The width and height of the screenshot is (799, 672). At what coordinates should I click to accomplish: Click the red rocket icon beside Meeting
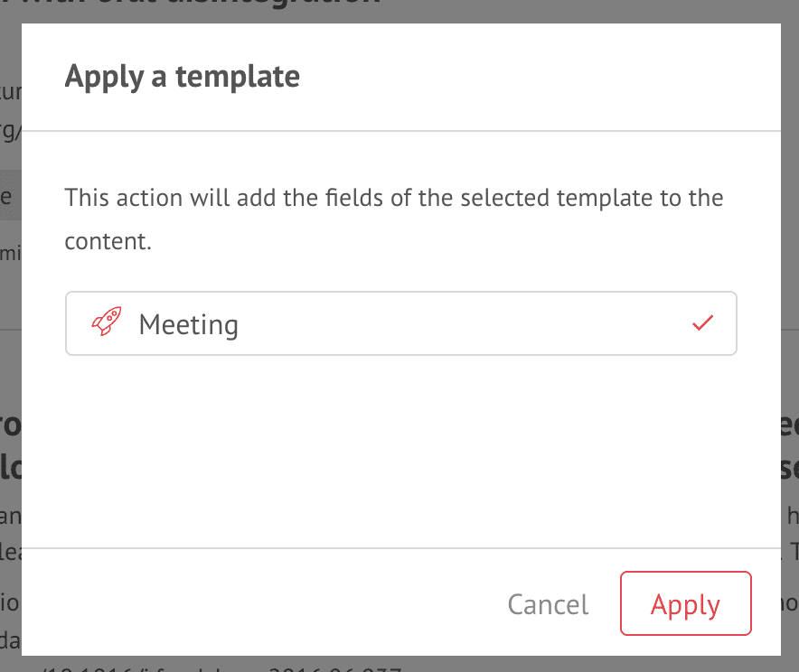(x=107, y=322)
